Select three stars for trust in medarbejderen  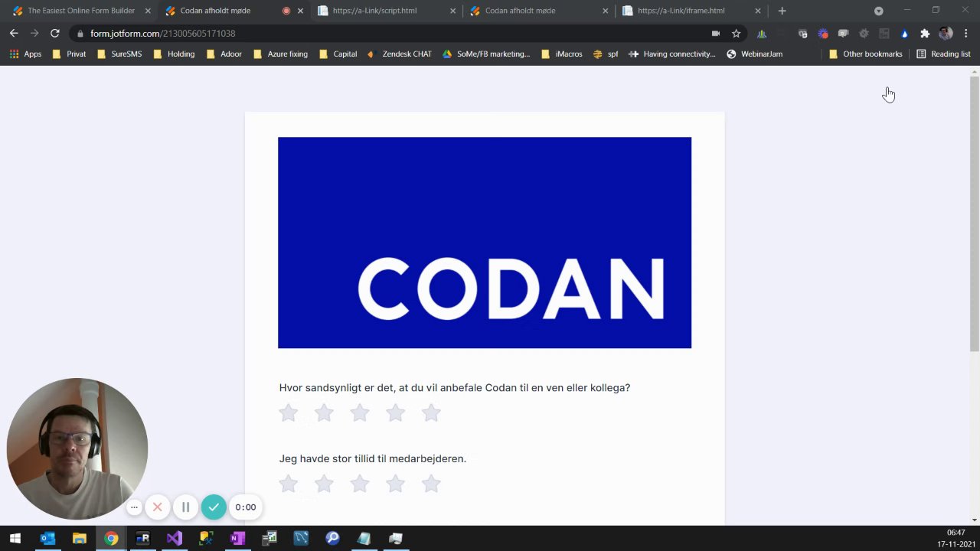point(360,484)
